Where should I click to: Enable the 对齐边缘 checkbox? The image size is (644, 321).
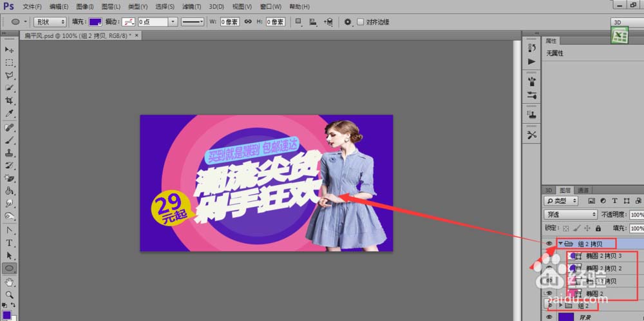pyautogui.click(x=360, y=22)
